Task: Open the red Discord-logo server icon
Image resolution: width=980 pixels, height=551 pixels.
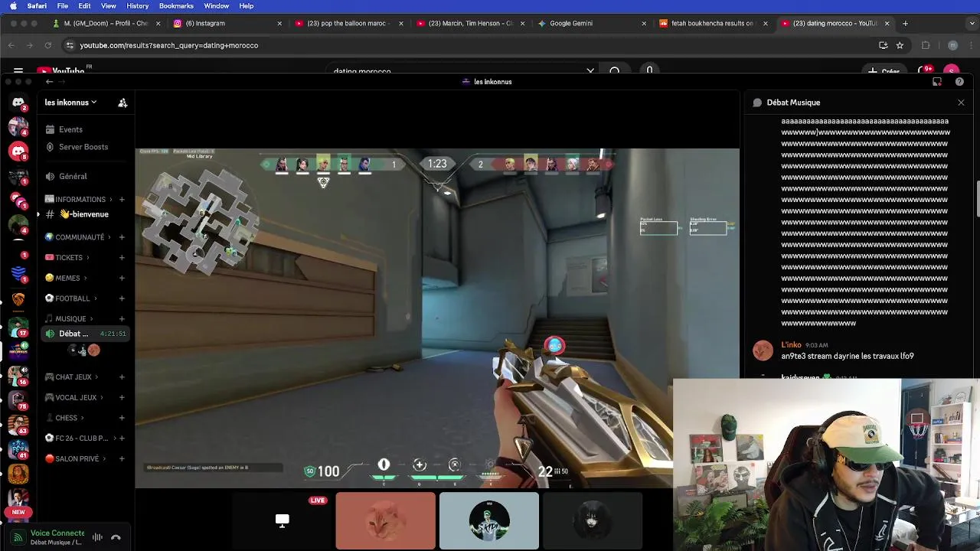Action: pos(18,152)
